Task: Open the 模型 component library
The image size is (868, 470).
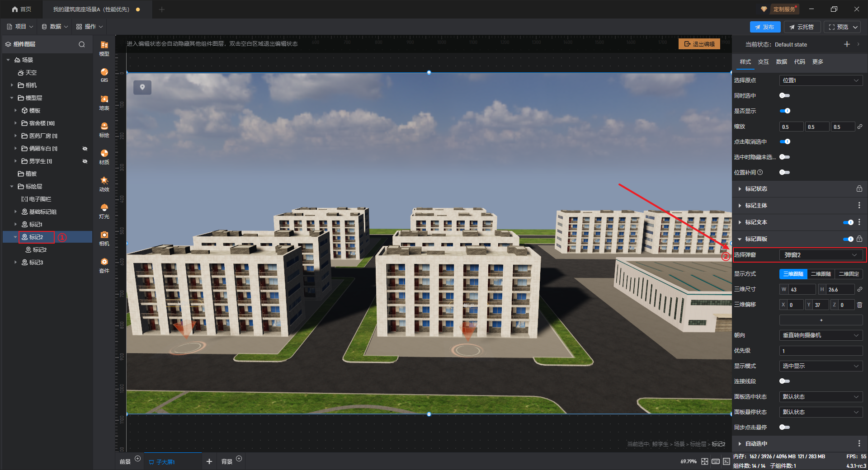Action: tap(104, 48)
